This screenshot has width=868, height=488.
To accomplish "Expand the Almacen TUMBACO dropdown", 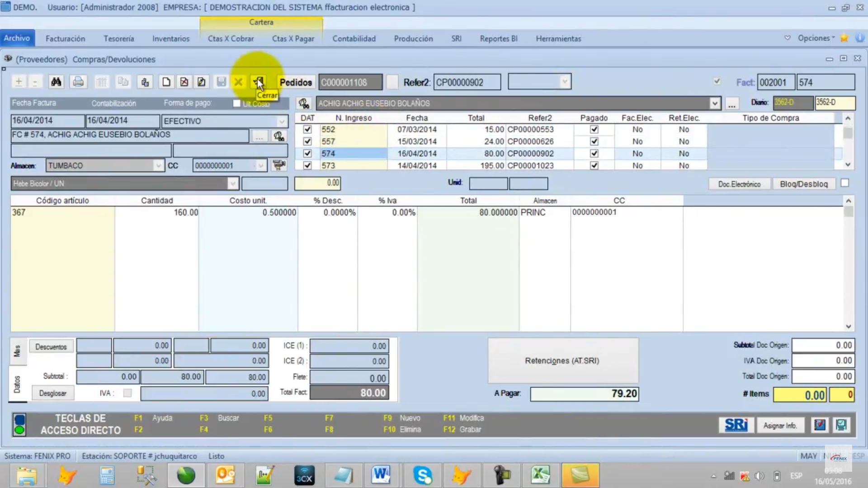I will [x=159, y=165].
